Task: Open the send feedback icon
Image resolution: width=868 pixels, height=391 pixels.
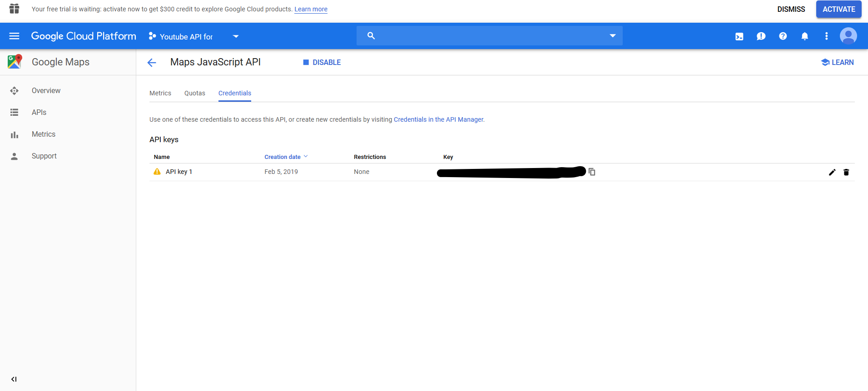Action: (x=761, y=36)
